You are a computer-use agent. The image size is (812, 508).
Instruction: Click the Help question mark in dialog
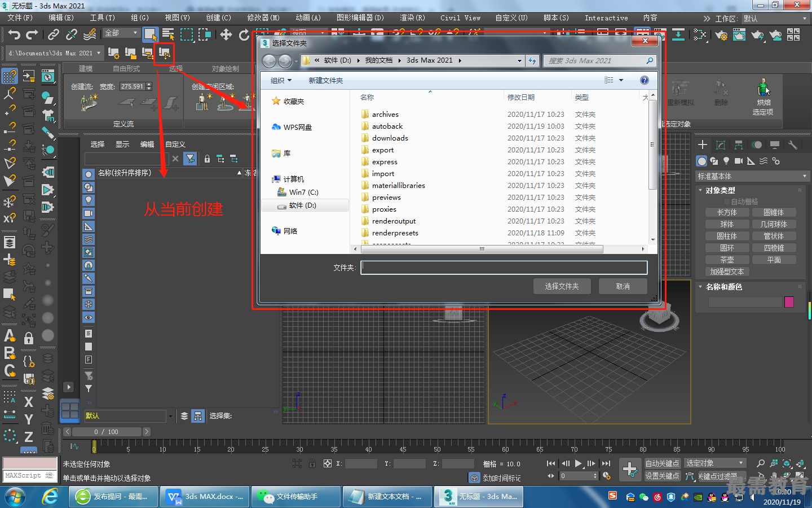[645, 80]
